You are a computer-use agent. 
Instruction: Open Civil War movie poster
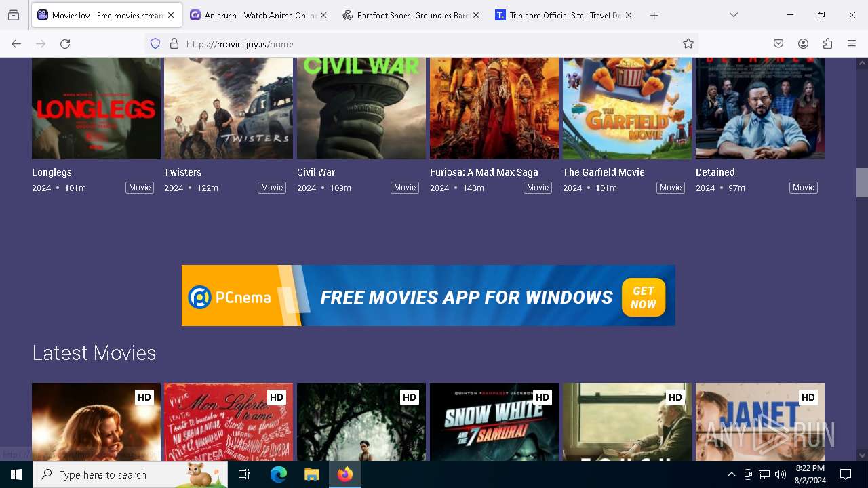click(361, 108)
